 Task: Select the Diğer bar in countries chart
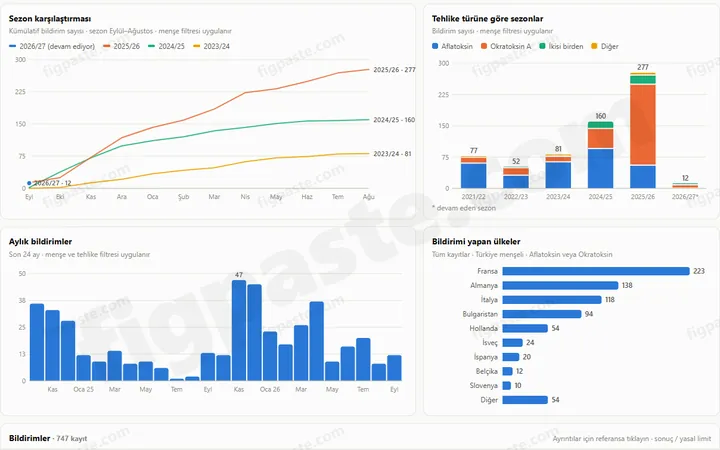click(525, 400)
